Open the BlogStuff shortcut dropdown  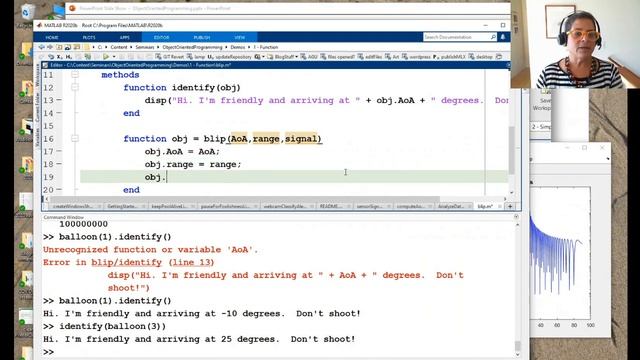(296, 57)
